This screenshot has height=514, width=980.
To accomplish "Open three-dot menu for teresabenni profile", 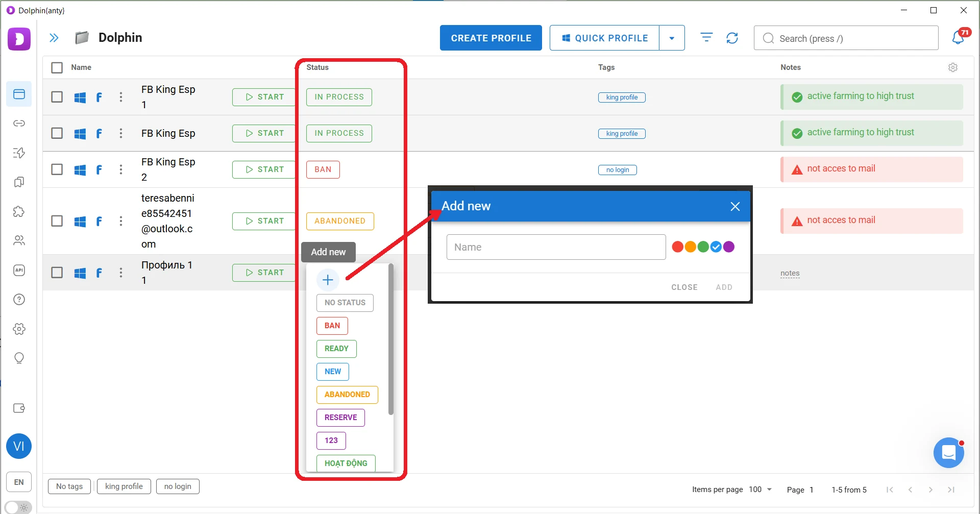I will (121, 221).
